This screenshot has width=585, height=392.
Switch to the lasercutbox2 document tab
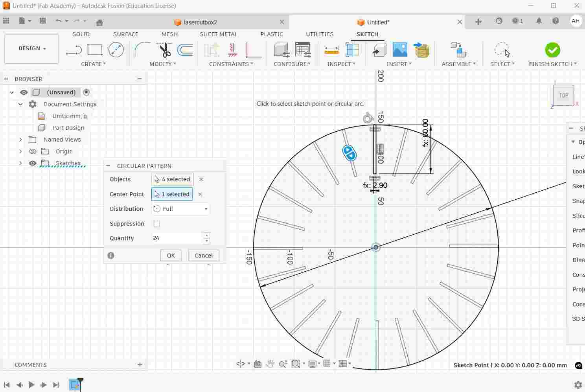(201, 22)
